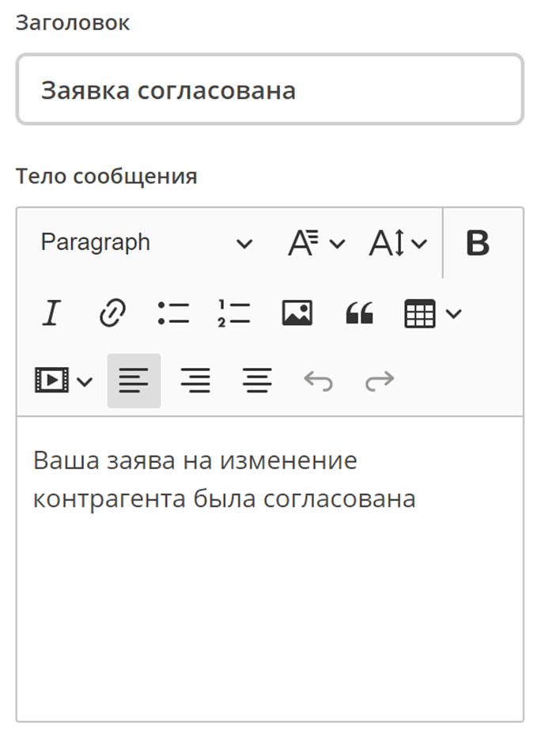The height and width of the screenshot is (739, 560).
Task: Click the 'Заголовок' label
Action: pos(73,22)
